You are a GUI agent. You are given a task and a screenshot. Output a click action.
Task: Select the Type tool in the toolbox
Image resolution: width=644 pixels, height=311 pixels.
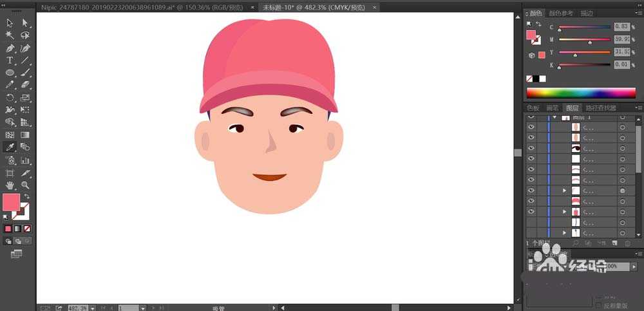click(x=10, y=60)
